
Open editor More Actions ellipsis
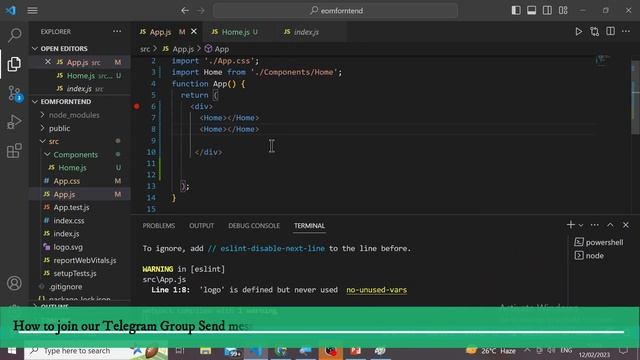[626, 31]
